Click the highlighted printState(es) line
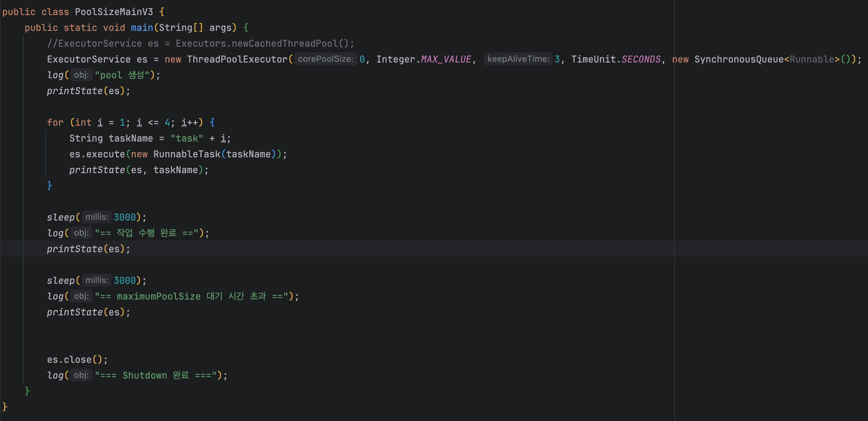Image resolution: width=868 pixels, height=421 pixels. coord(88,249)
